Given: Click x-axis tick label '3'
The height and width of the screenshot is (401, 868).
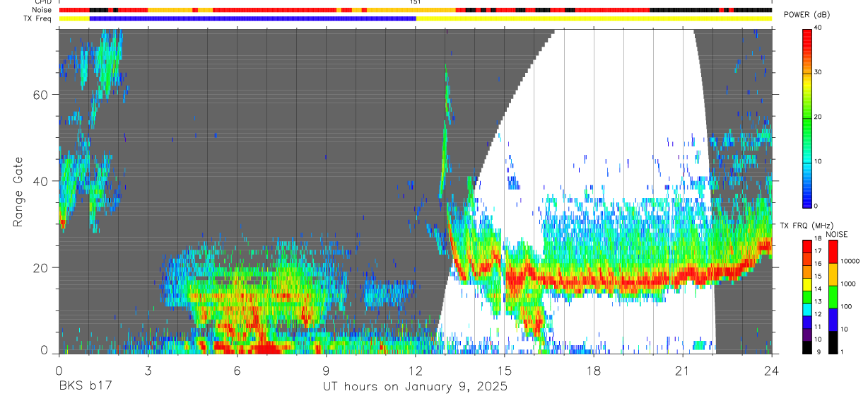Looking at the screenshot, I should [x=148, y=370].
